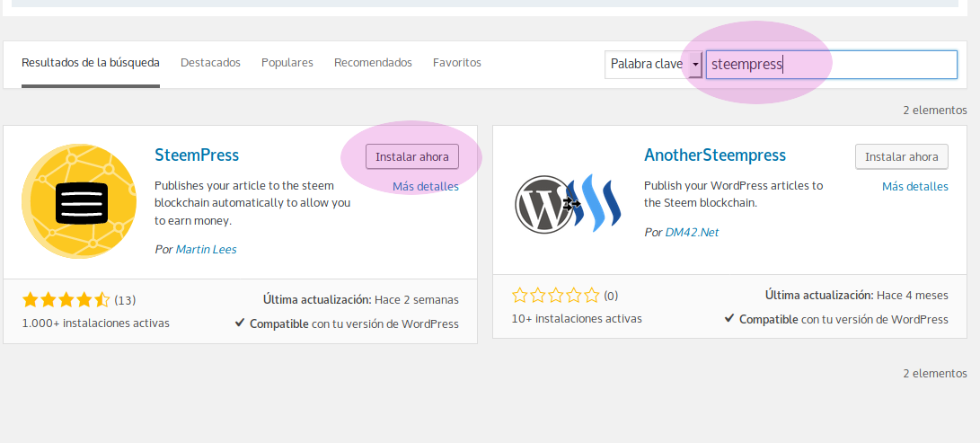Click the Compatible checkmark on AnotherSteempress card
This screenshot has height=443, width=980.
[x=728, y=319]
